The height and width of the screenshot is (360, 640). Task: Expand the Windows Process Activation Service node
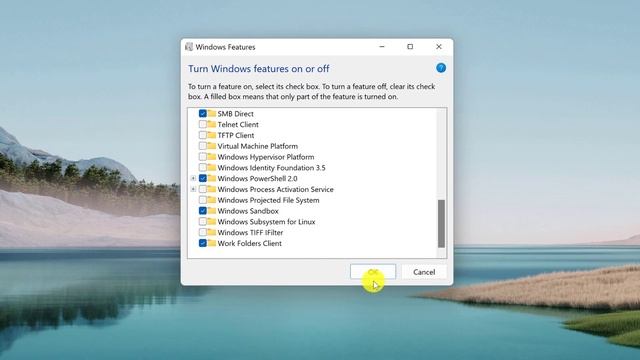[193, 189]
